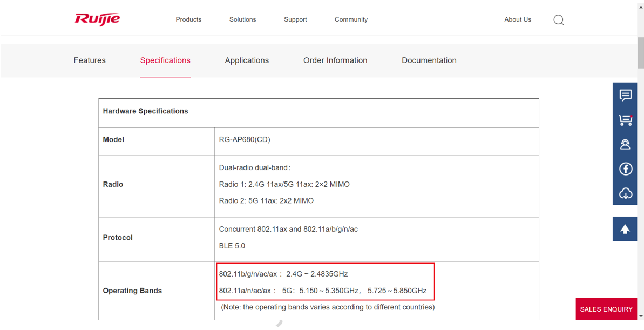Click the back-to-top arrow button
Image resolution: width=644 pixels, height=330 pixels.
click(625, 229)
